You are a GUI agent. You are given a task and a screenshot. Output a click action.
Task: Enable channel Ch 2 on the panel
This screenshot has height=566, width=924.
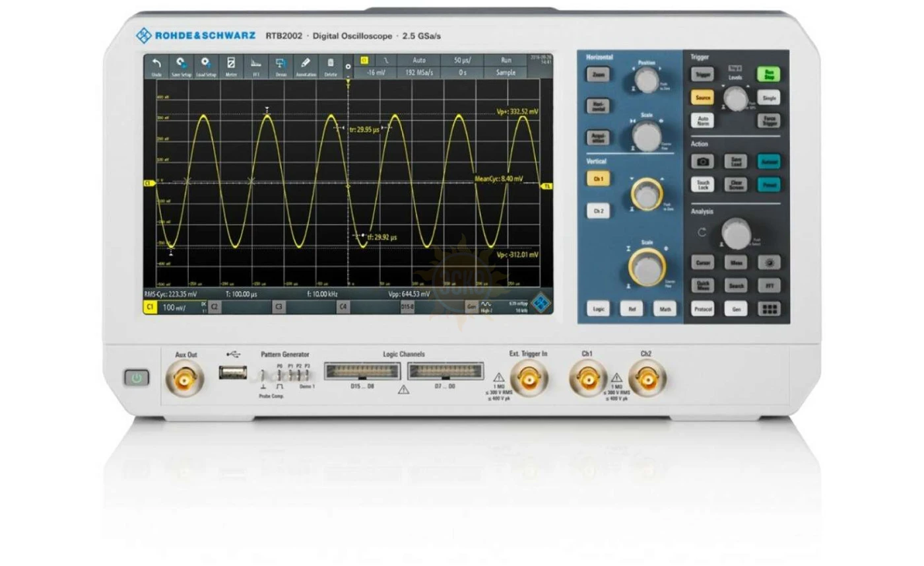tap(599, 211)
